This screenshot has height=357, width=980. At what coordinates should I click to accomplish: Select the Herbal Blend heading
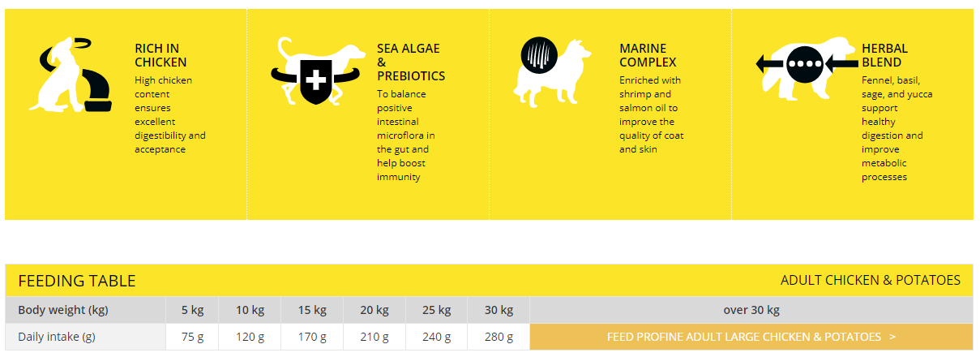point(884,55)
